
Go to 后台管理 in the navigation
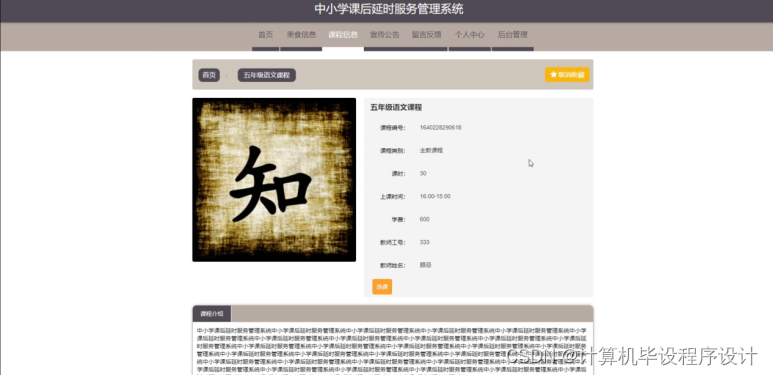click(513, 34)
